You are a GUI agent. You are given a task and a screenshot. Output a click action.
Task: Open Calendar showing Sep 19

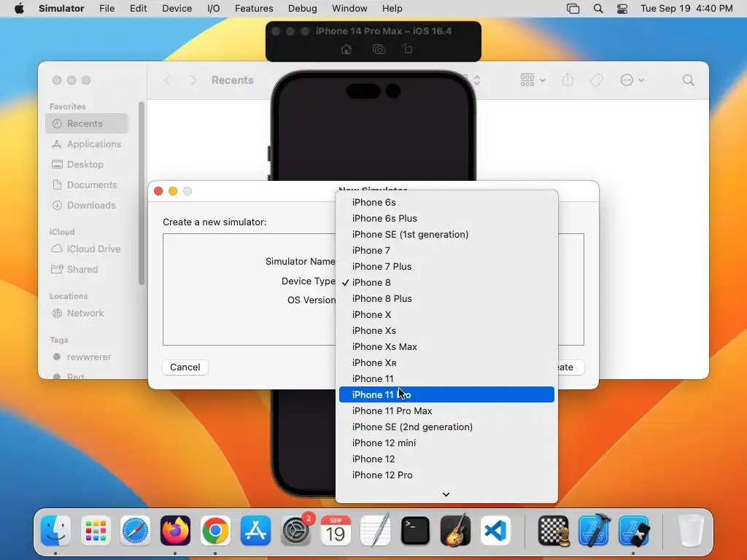[336, 530]
